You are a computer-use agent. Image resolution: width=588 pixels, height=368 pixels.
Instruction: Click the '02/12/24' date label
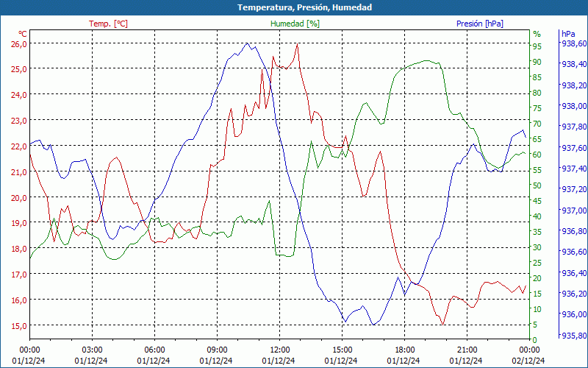528,361
